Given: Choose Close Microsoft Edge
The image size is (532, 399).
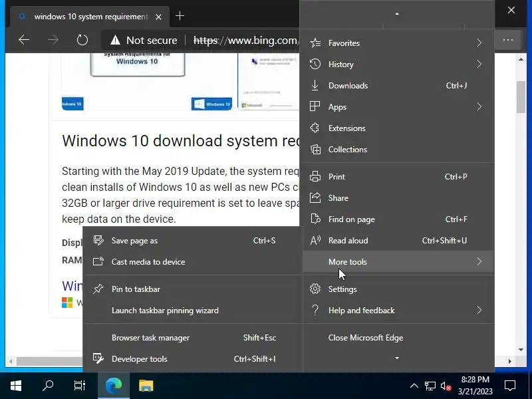Looking at the screenshot, I should click(398, 338).
